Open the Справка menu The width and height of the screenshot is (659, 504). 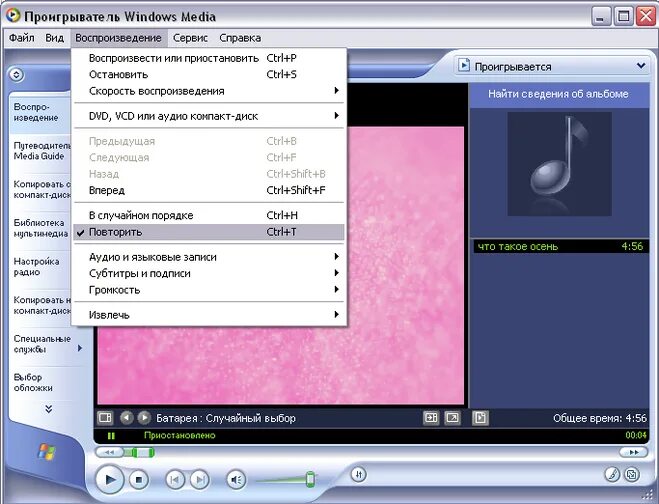240,38
